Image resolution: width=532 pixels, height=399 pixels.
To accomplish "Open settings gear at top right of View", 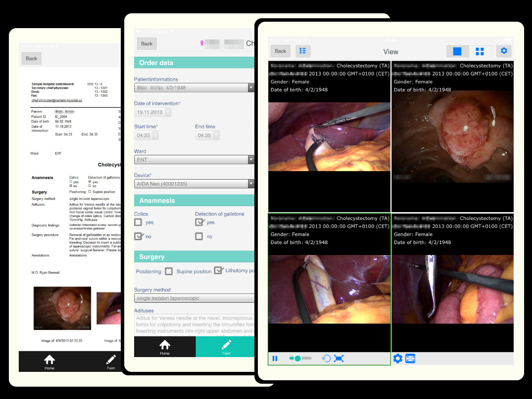I will 503,51.
